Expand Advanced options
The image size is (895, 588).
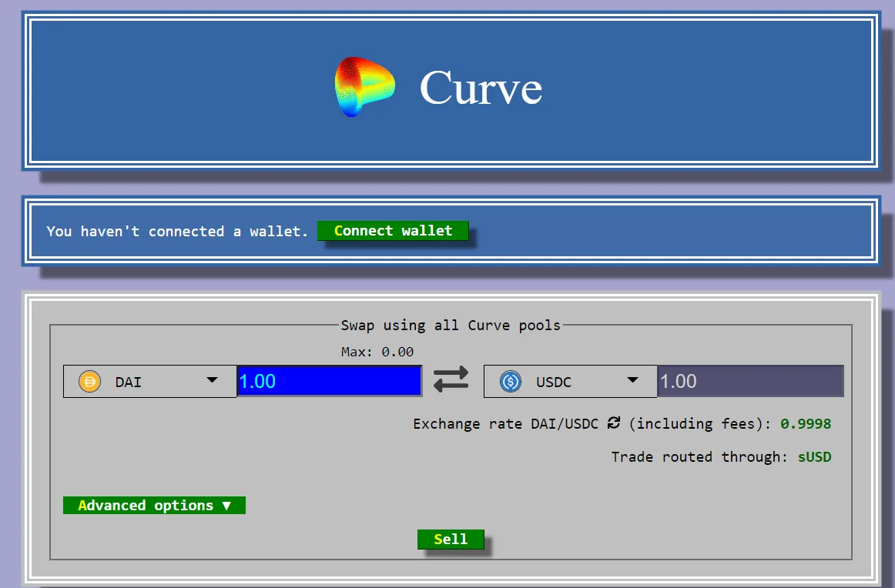coord(154,506)
